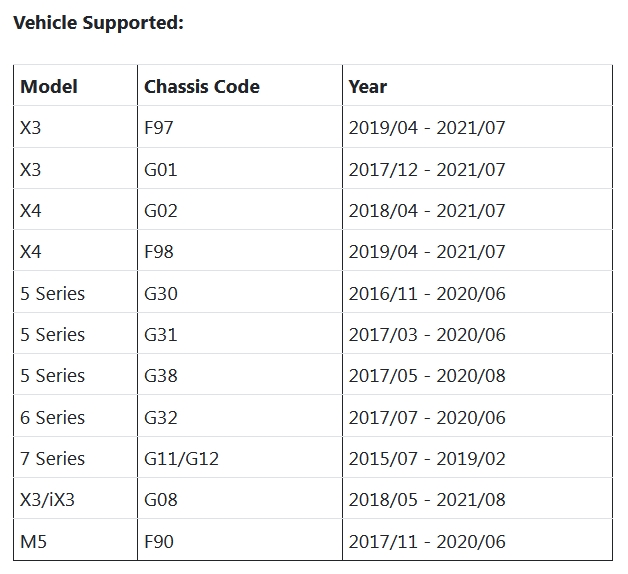Click year range 2015/07 - 2019/02
This screenshot has width=628, height=574.
tap(427, 459)
